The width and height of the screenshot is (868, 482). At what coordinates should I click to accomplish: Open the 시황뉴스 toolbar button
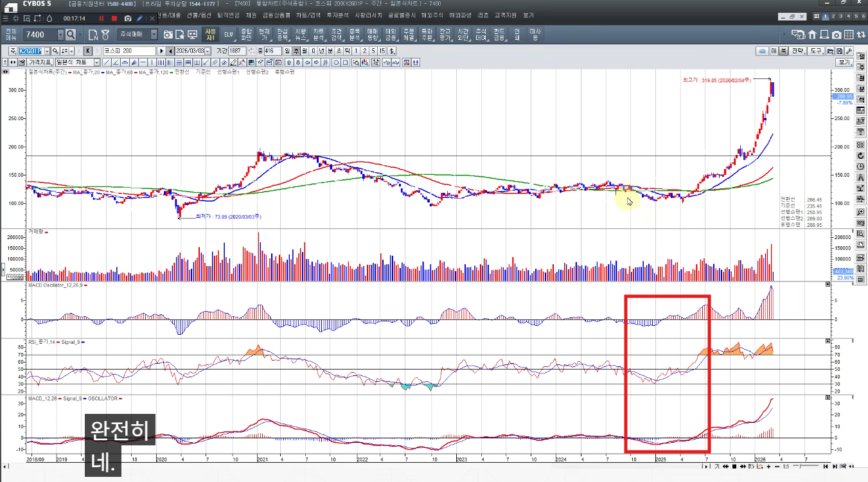[x=301, y=34]
